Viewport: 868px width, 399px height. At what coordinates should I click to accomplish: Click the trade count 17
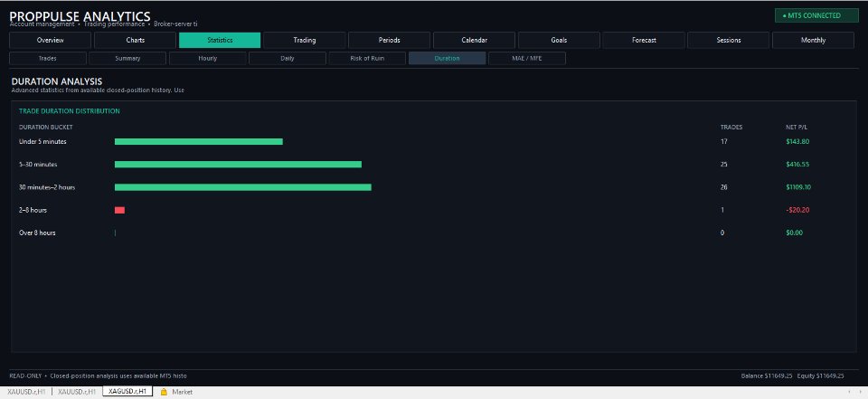[724, 142]
